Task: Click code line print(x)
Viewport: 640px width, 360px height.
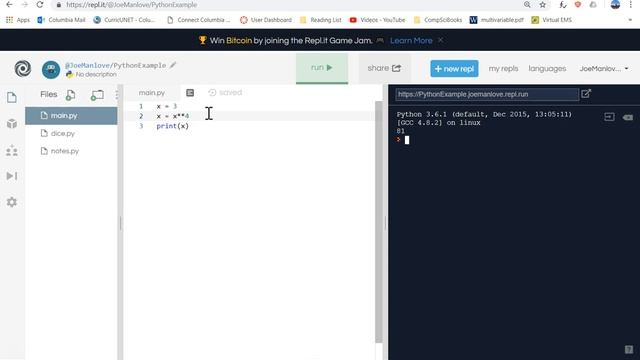Action: tap(173, 126)
